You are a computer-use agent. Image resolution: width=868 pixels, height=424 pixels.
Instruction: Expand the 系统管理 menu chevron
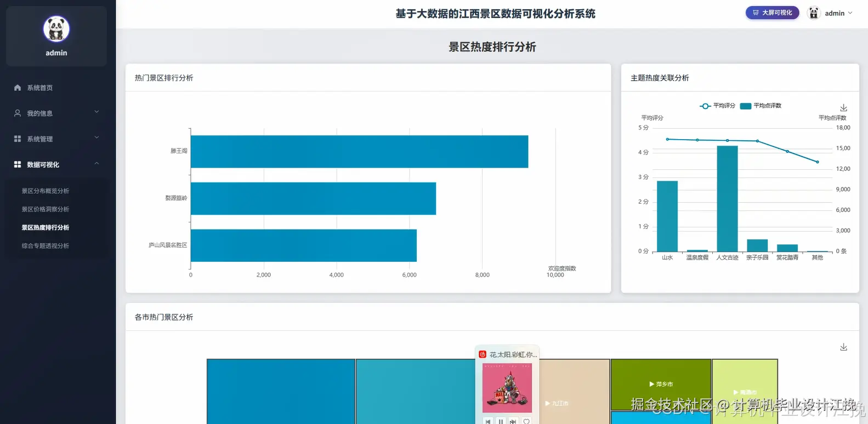(x=97, y=137)
